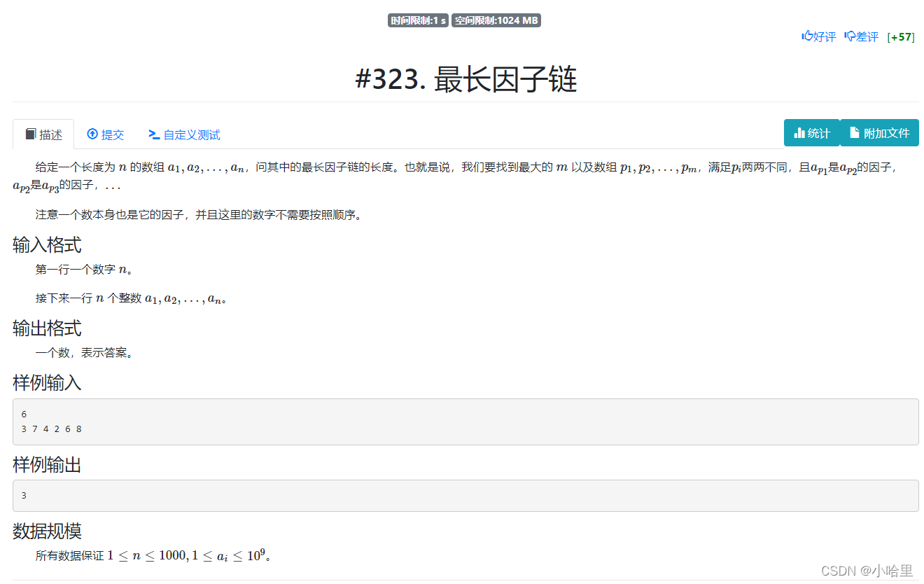The image size is (924, 584).
Task: Switch to the 提交 tab
Action: 106,134
